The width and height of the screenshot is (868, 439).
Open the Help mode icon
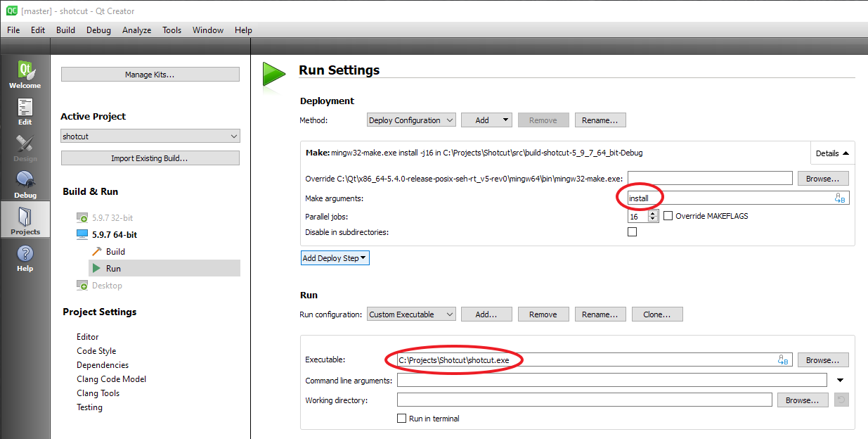[25, 257]
